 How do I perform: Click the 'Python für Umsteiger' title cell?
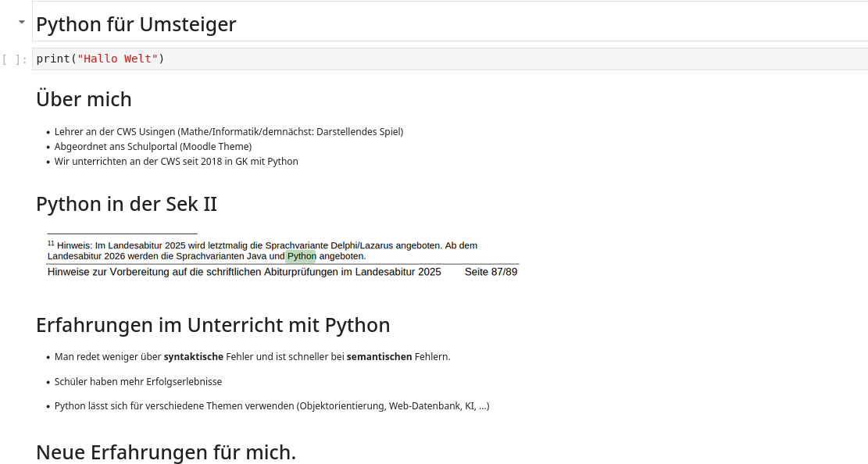tap(136, 24)
